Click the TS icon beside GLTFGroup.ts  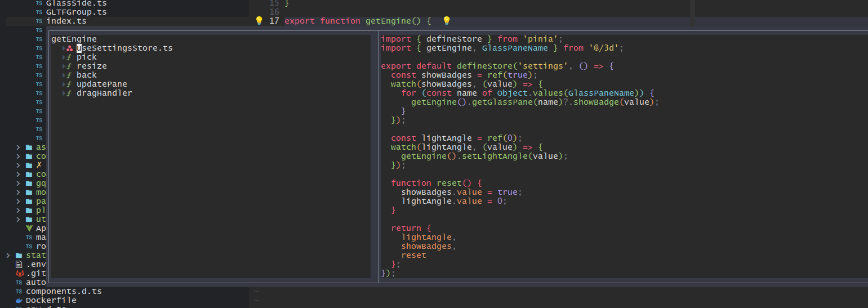tap(39, 12)
